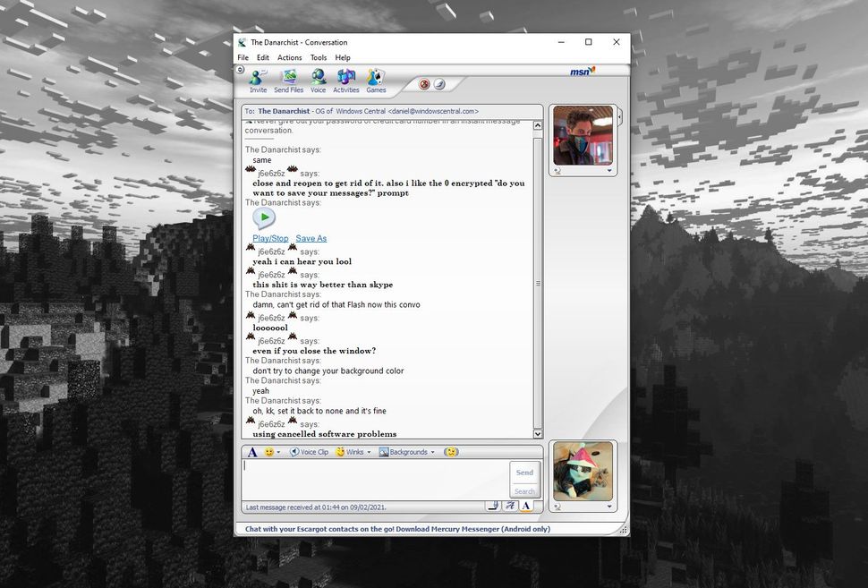This screenshot has width=868, height=588.
Task: Switch back to text input mode
Action: [527, 506]
